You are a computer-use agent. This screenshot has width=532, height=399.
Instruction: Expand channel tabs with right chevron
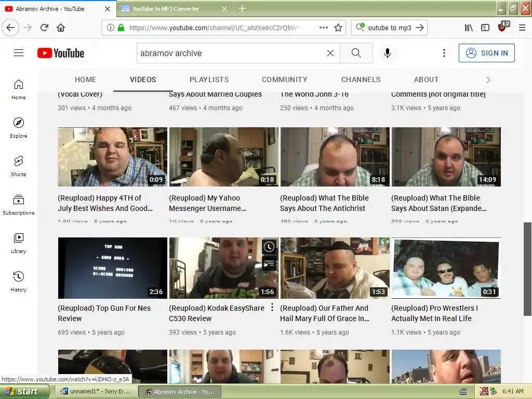click(x=488, y=79)
